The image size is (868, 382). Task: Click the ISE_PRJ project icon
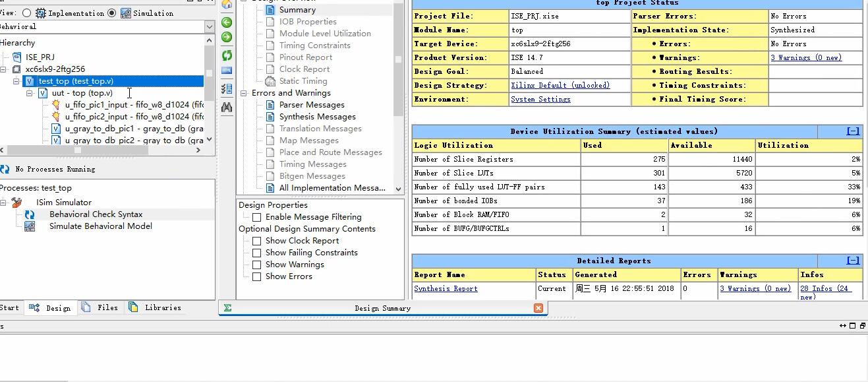point(17,57)
